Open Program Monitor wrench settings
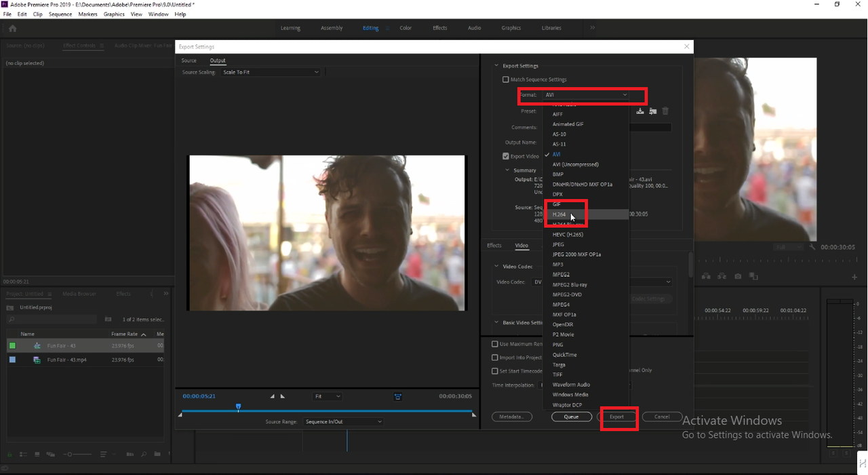This screenshot has height=475, width=868. (x=813, y=247)
